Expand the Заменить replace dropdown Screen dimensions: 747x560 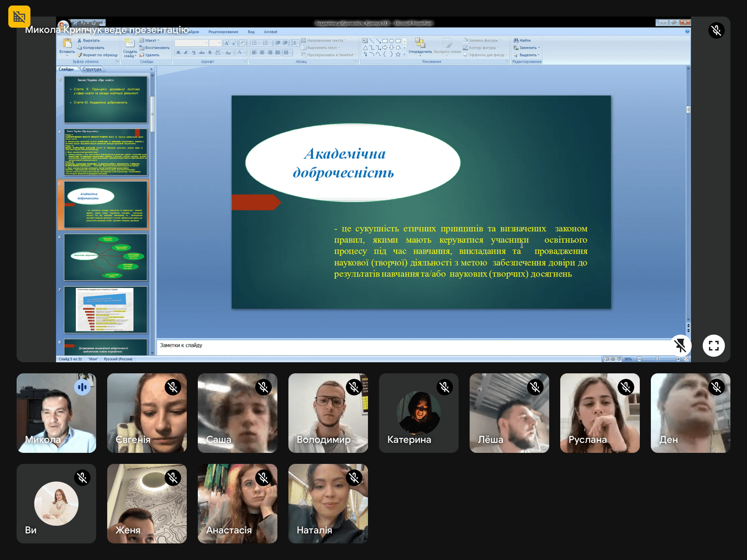point(539,48)
